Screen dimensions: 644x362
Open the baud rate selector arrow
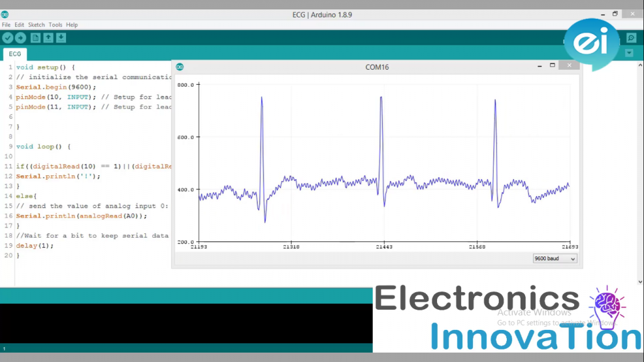pos(572,259)
